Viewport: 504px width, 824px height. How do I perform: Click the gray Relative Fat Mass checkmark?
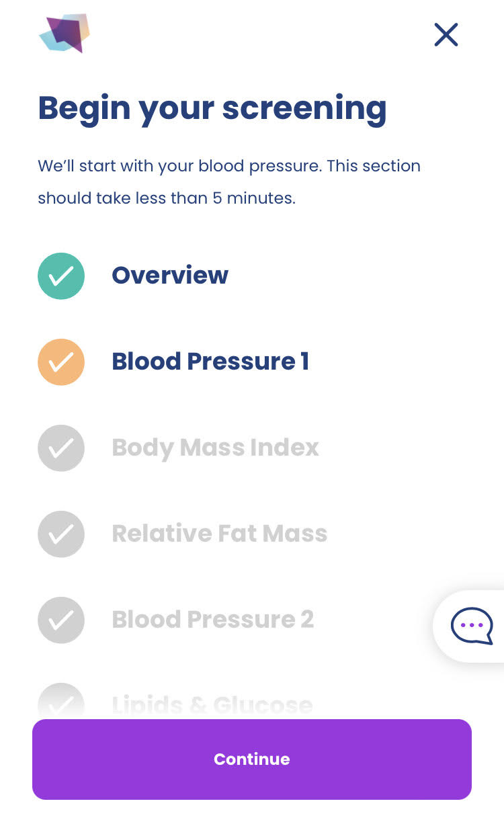point(61,534)
